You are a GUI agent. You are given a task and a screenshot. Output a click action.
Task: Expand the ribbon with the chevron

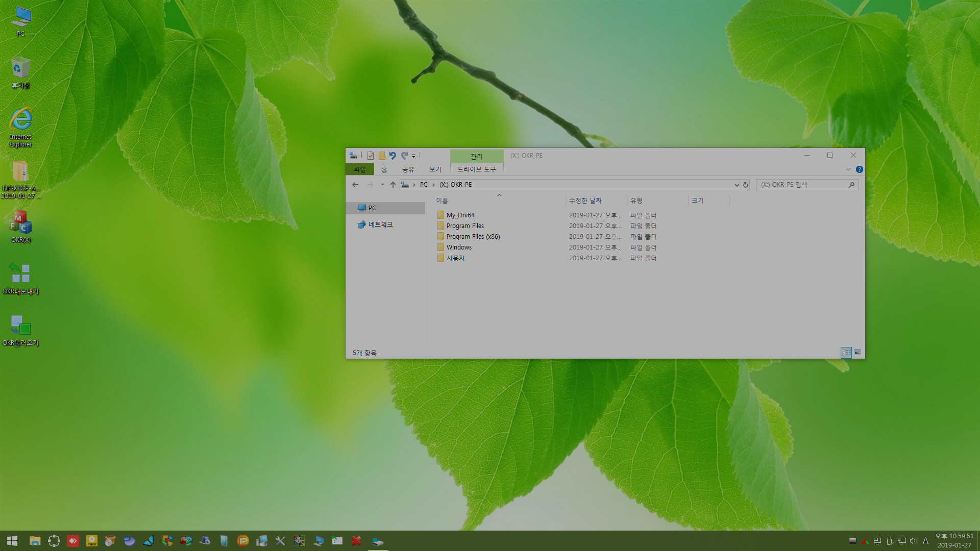[x=848, y=169]
